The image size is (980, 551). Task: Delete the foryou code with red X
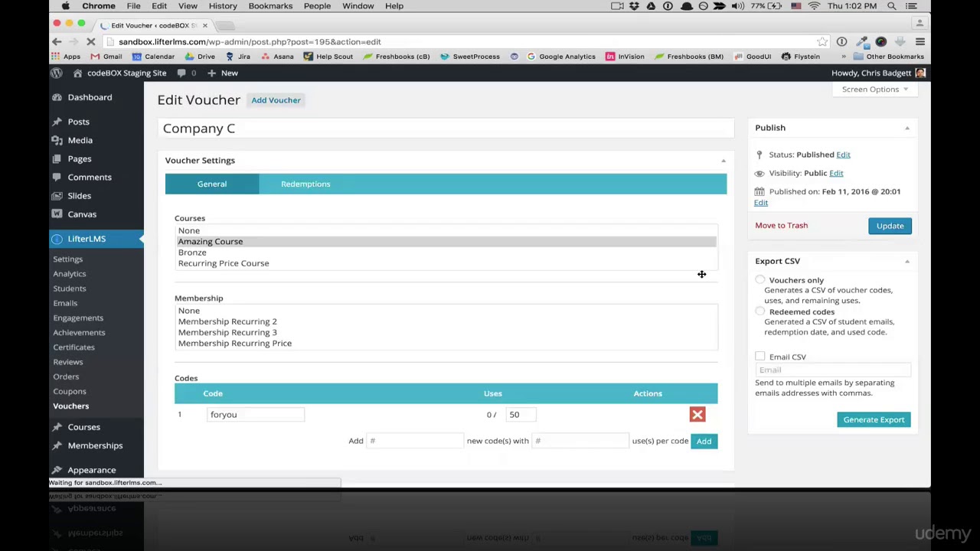(x=697, y=415)
